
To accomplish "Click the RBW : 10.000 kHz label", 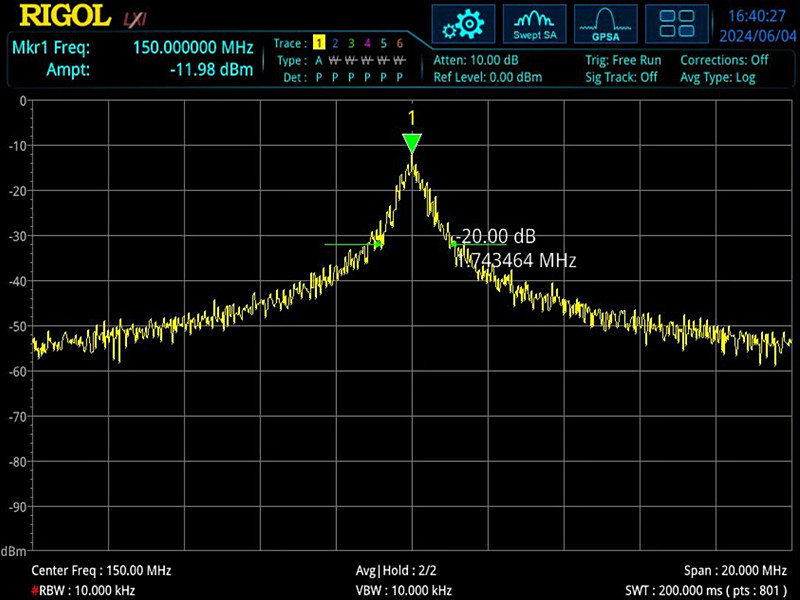I will pos(83,591).
